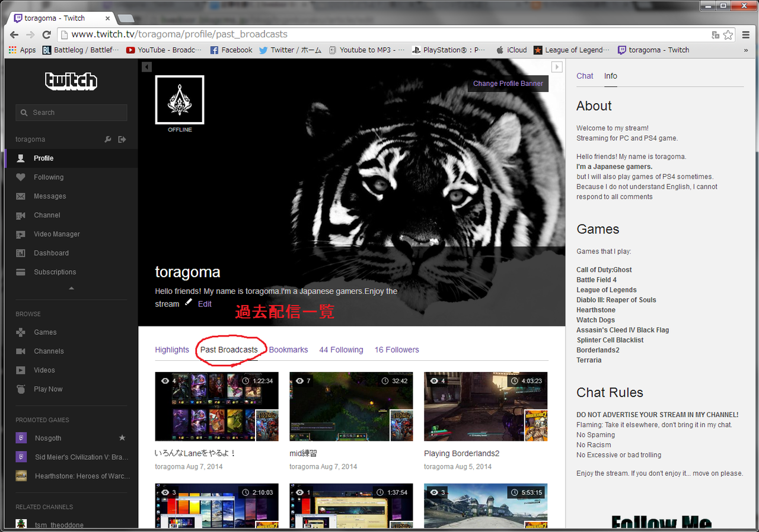Open League of Legends bookmark
The image size is (759, 532).
pos(572,50)
